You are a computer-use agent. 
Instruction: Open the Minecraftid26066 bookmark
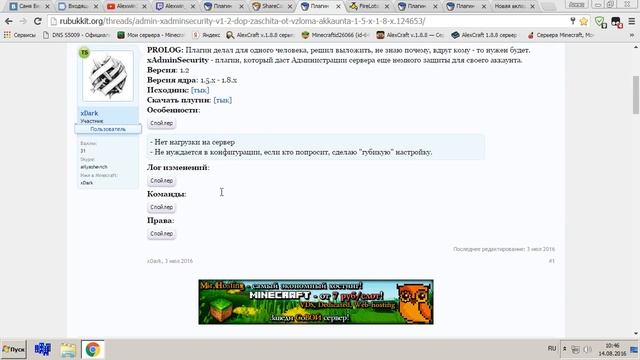tap(336, 35)
